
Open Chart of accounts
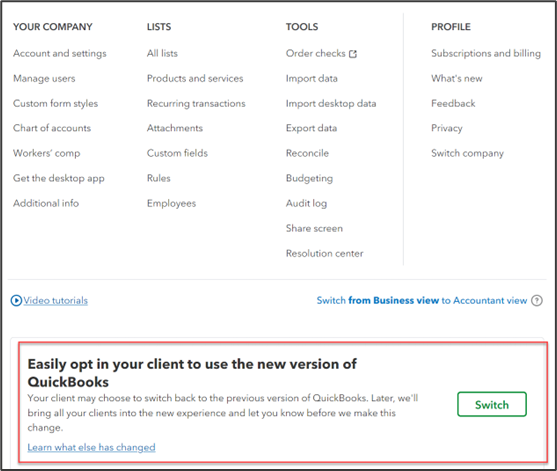coord(52,128)
